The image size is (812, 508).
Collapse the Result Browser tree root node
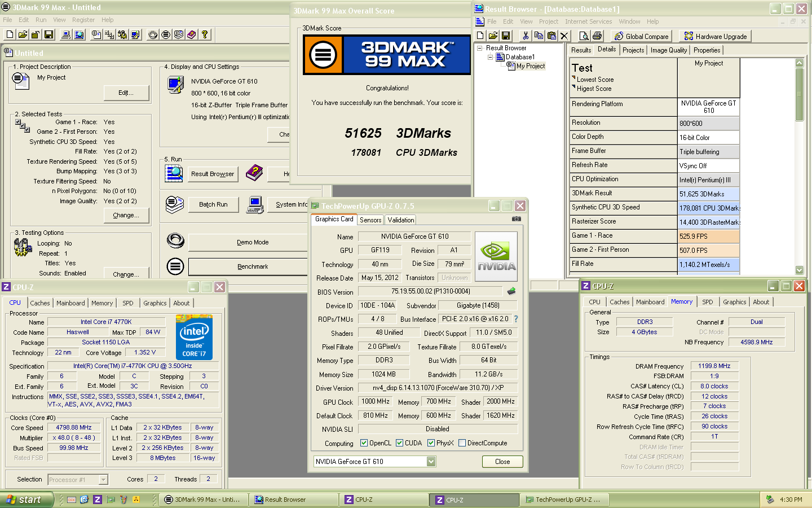(x=480, y=48)
